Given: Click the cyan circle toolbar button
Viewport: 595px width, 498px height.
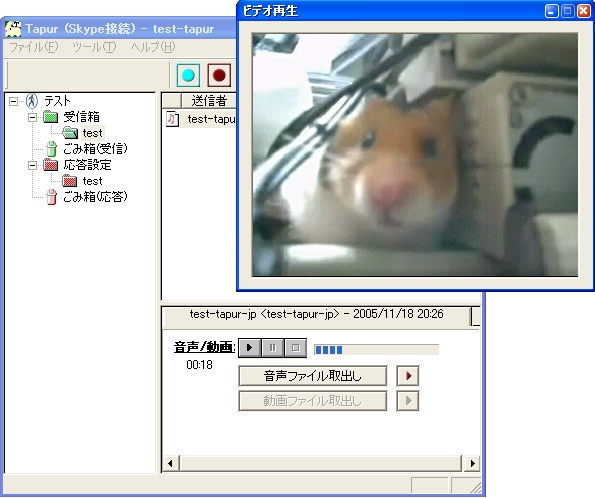Looking at the screenshot, I should (x=188, y=75).
